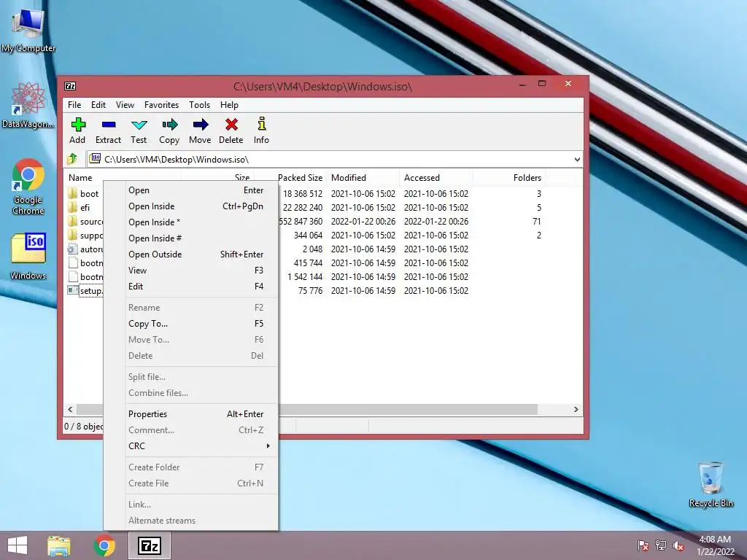Click modified date 2022-01-22 00:26
The image size is (747, 560).
click(363, 222)
